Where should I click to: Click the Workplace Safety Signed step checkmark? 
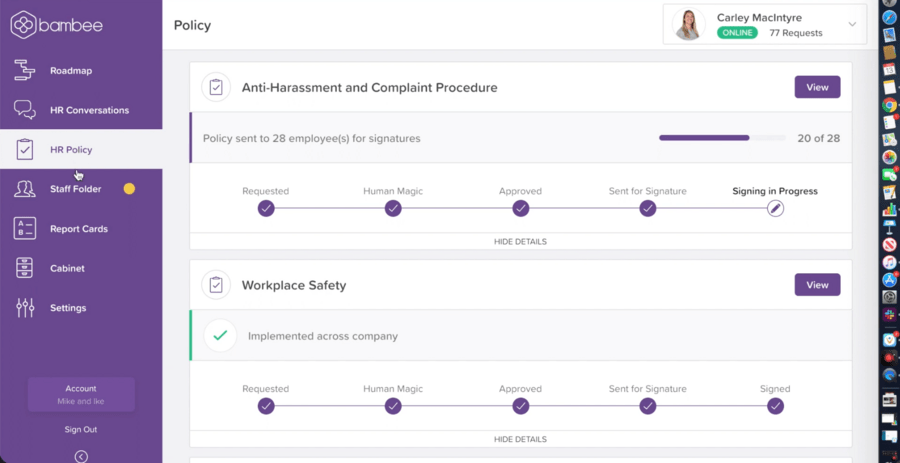pos(775,406)
